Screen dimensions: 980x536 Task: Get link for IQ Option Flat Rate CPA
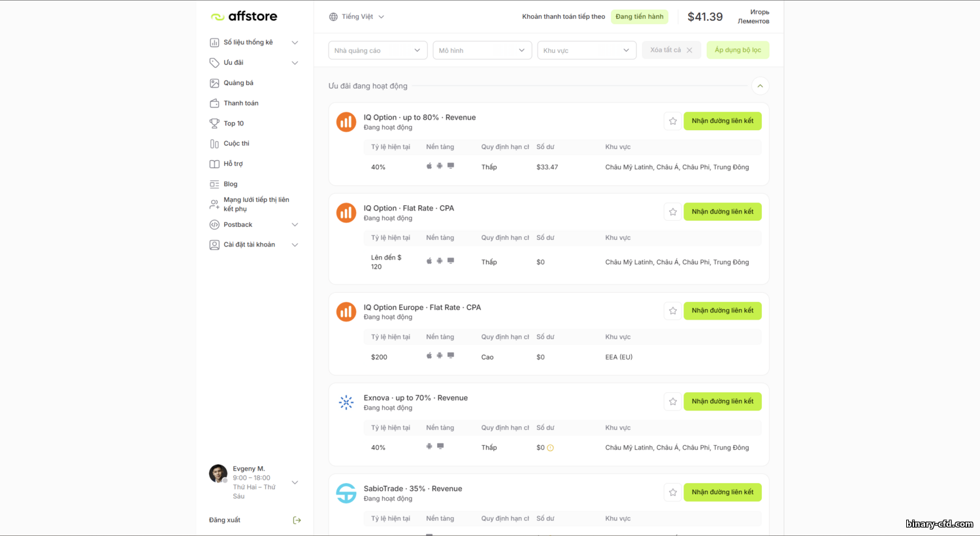click(723, 212)
